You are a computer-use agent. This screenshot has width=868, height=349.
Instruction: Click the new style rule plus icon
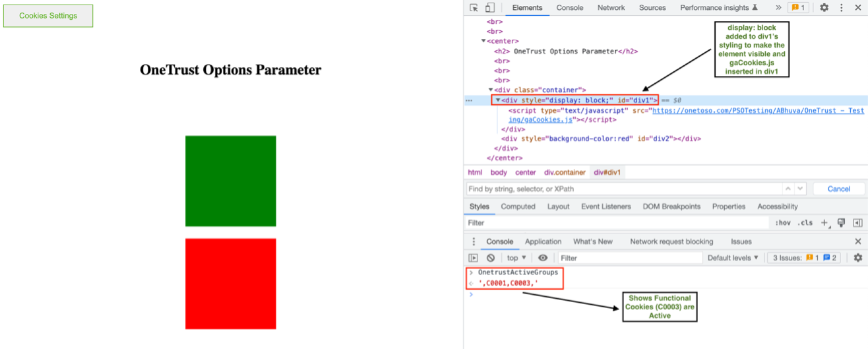point(824,223)
